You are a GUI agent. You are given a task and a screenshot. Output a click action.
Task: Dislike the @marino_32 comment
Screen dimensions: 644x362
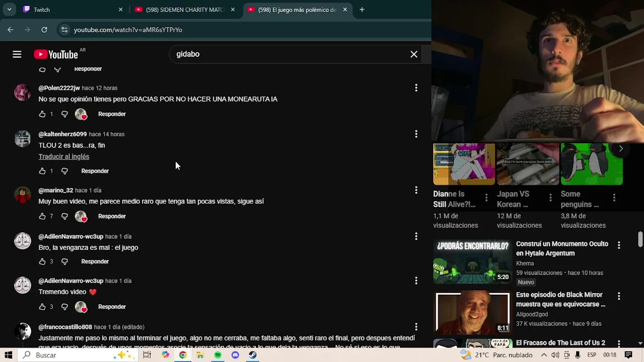64,216
